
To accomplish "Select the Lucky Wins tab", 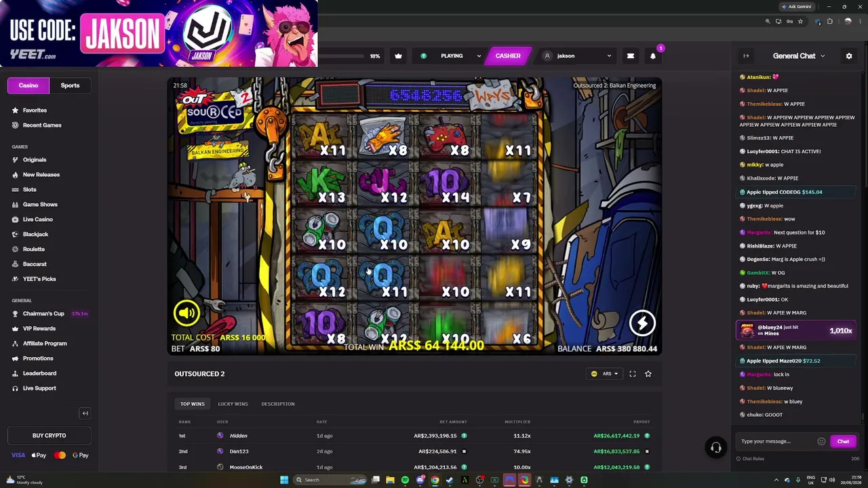I will 233,404.
